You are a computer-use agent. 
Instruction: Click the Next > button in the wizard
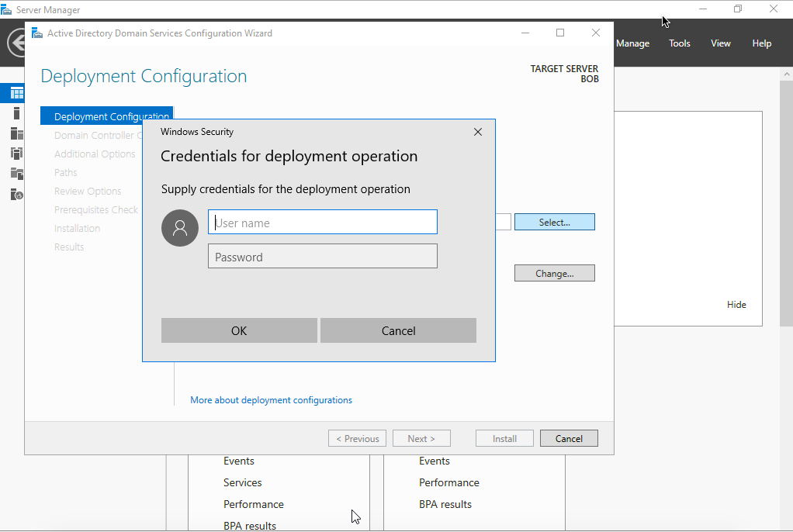[x=421, y=438]
